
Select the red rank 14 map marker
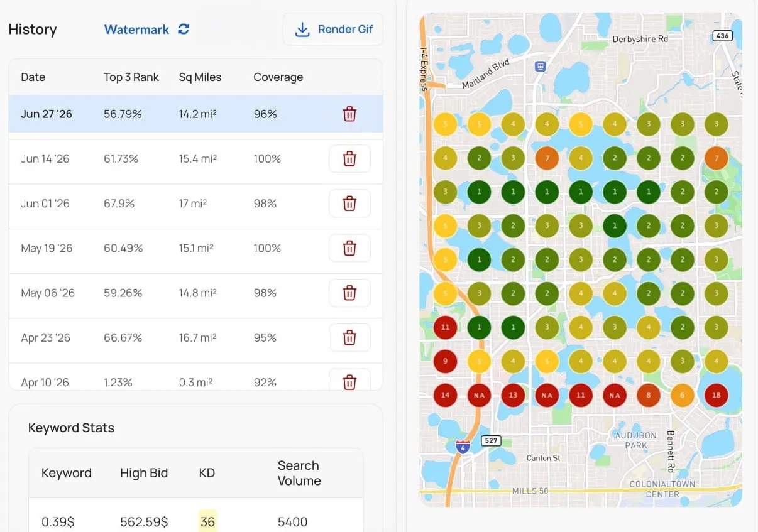(445, 395)
